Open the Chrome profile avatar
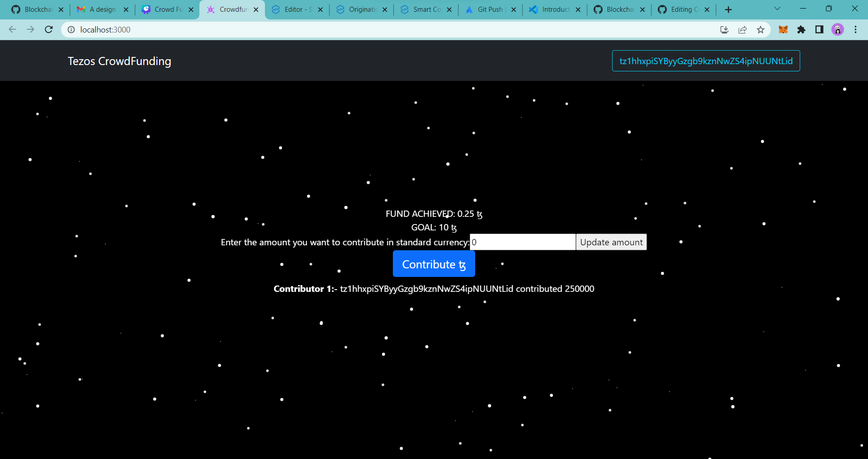The height and width of the screenshot is (459, 868). pos(838,29)
